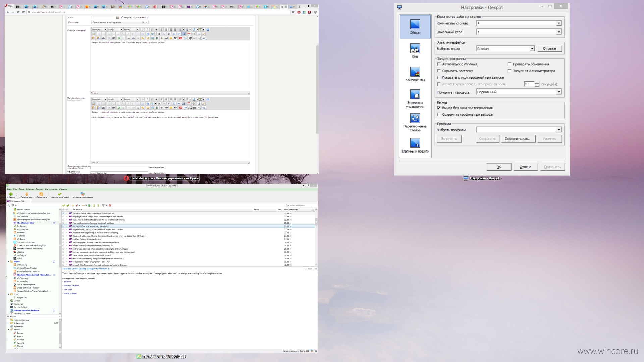Open Переключение столов section in Dexpot settings
This screenshot has height=362, width=644.
pyautogui.click(x=415, y=123)
